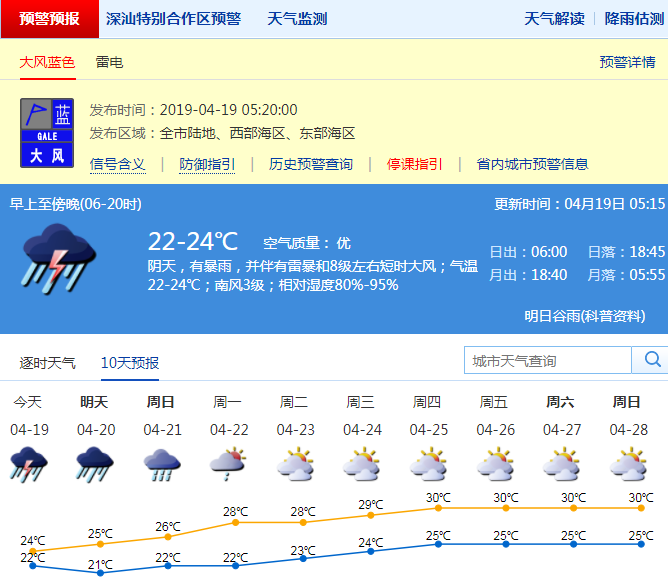The width and height of the screenshot is (668, 578).
Task: Select the 雷电 warning tab
Action: click(109, 62)
